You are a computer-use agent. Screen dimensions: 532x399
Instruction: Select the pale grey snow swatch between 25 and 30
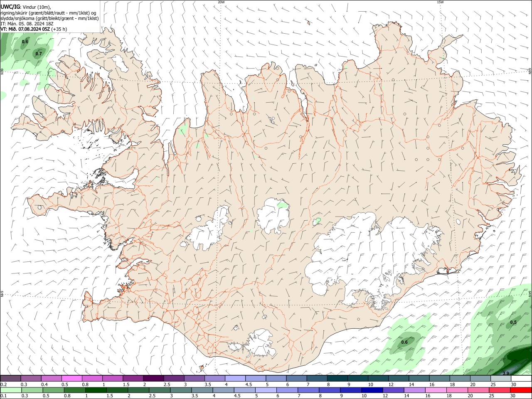coord(500,378)
